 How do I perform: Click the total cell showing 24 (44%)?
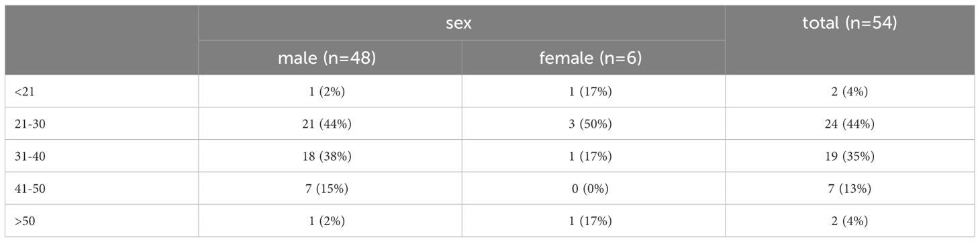click(850, 124)
